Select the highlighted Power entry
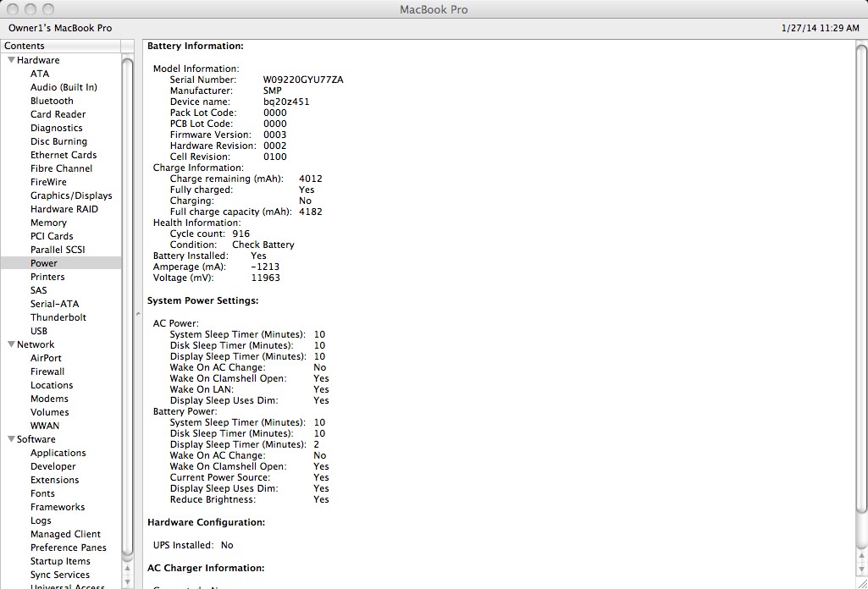The image size is (868, 589). click(x=61, y=263)
